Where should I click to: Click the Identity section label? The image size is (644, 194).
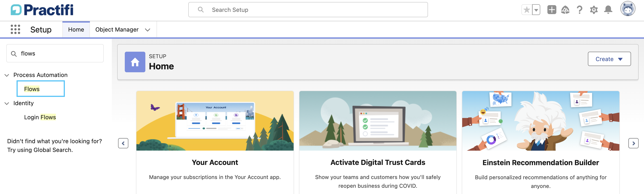click(x=23, y=103)
